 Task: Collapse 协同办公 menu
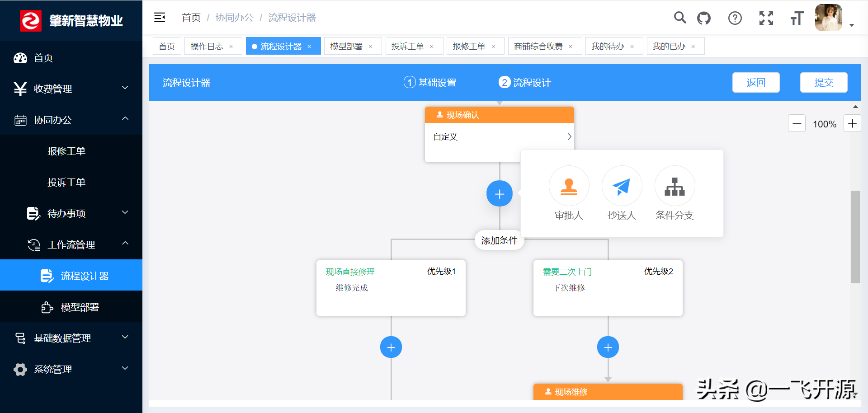point(71,120)
